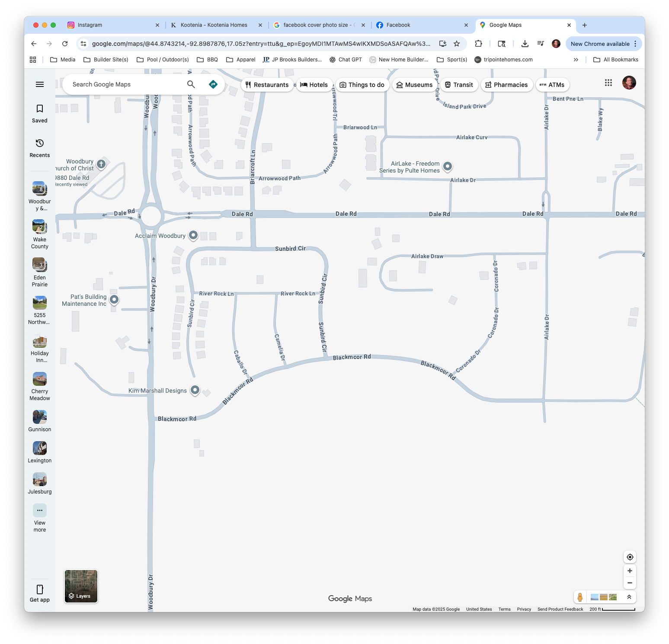Click the Pharmacies category chip
This screenshot has height=644, width=669.
tap(506, 85)
